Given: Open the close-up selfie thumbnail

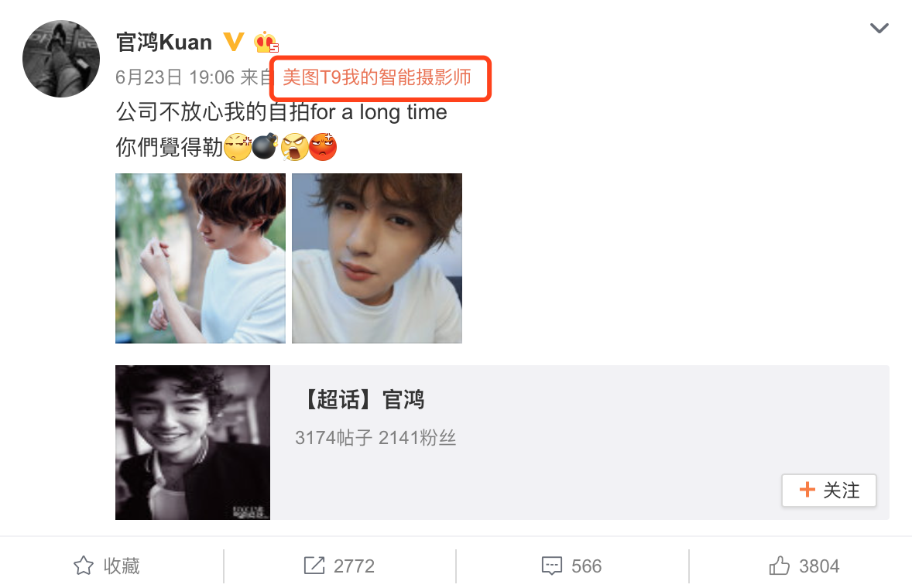Looking at the screenshot, I should pyautogui.click(x=377, y=258).
